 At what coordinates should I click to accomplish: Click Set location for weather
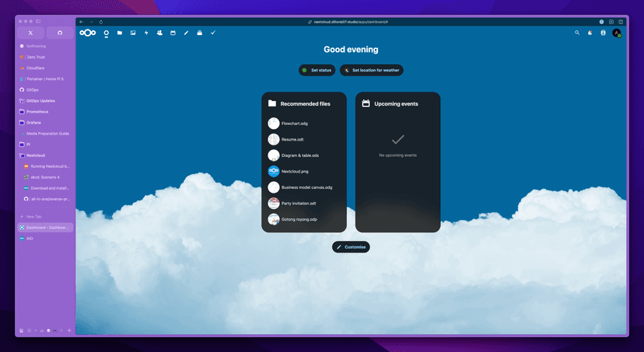click(x=371, y=70)
